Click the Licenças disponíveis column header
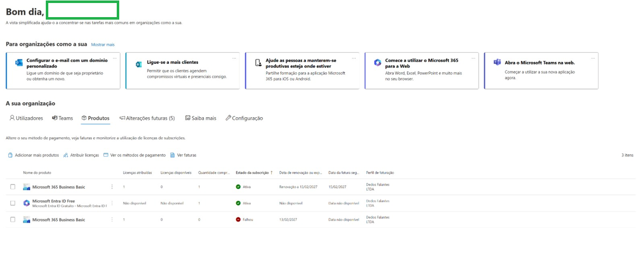 [176, 172]
